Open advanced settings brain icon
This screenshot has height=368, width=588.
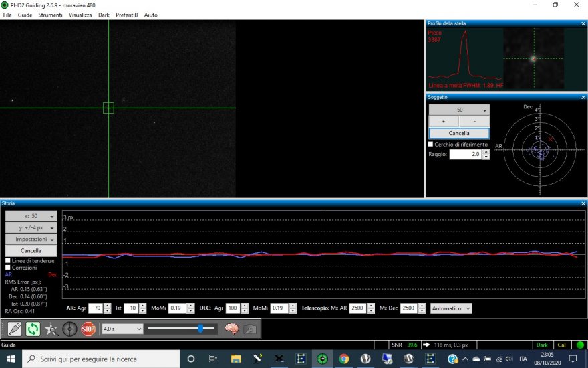tap(232, 329)
